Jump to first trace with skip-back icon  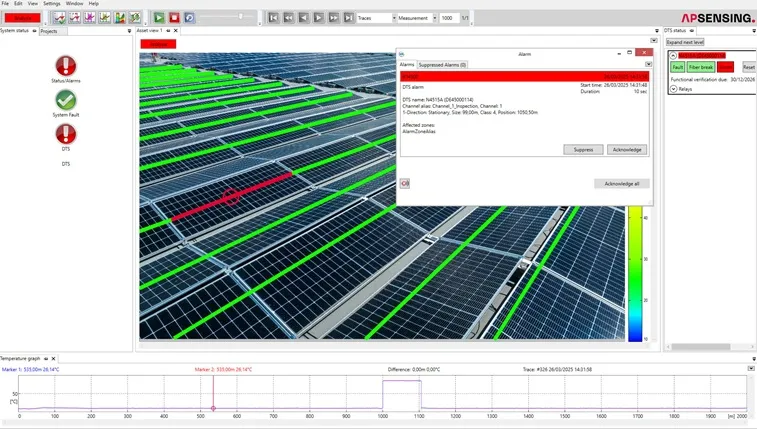[x=274, y=18]
